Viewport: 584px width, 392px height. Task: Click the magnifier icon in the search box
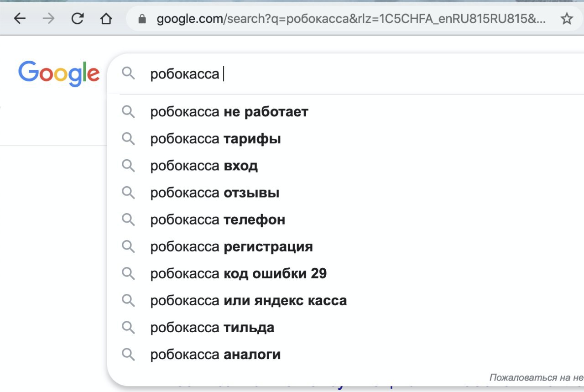pos(129,73)
